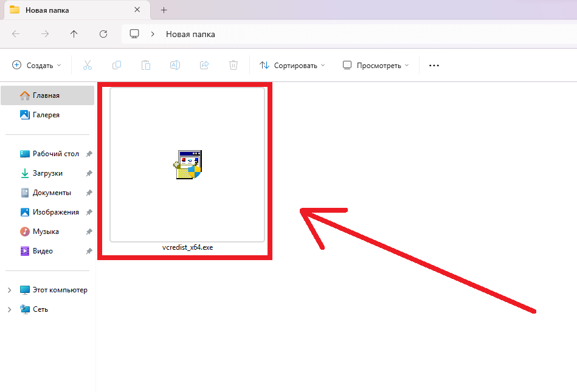577x392 pixels.
Task: Refresh the current folder view
Action: click(x=103, y=34)
